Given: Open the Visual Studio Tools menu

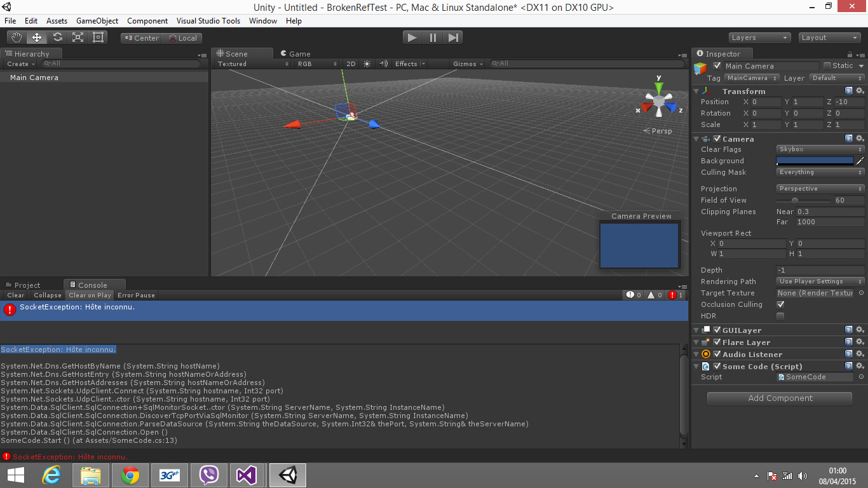Looking at the screenshot, I should coord(208,21).
